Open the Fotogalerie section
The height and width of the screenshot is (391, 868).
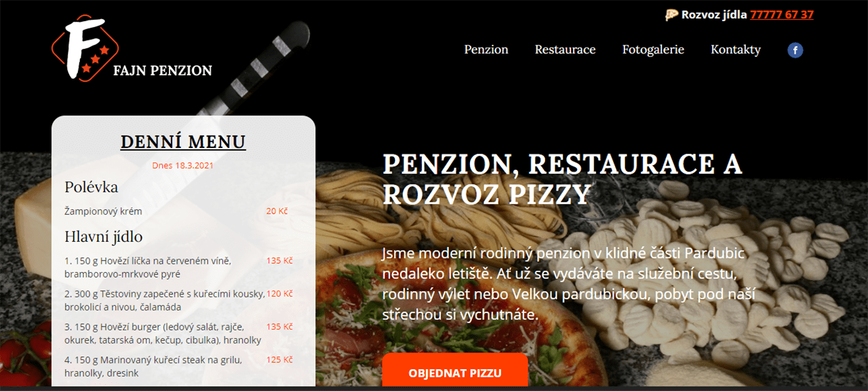pos(653,50)
